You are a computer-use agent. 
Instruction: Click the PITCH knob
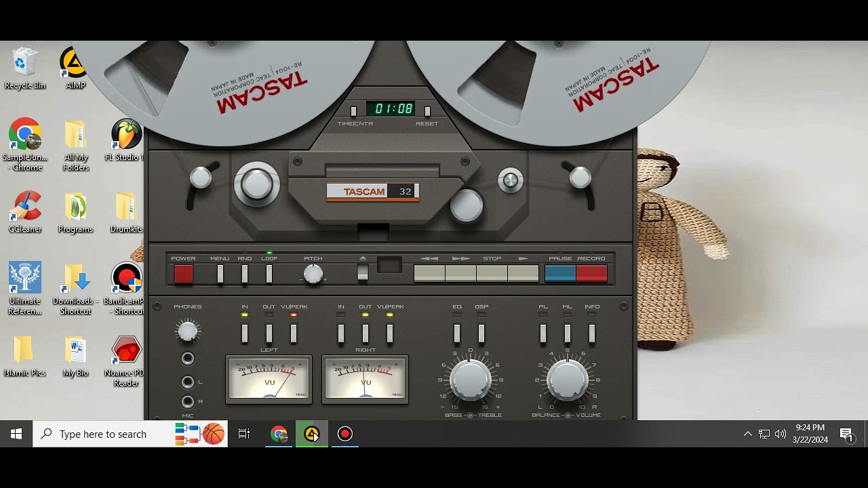point(313,274)
